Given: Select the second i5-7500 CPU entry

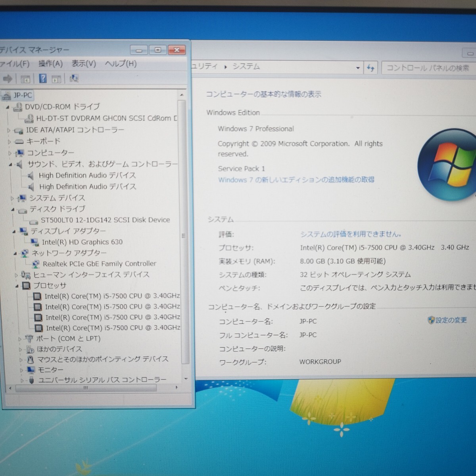Looking at the screenshot, I should coord(113,307).
